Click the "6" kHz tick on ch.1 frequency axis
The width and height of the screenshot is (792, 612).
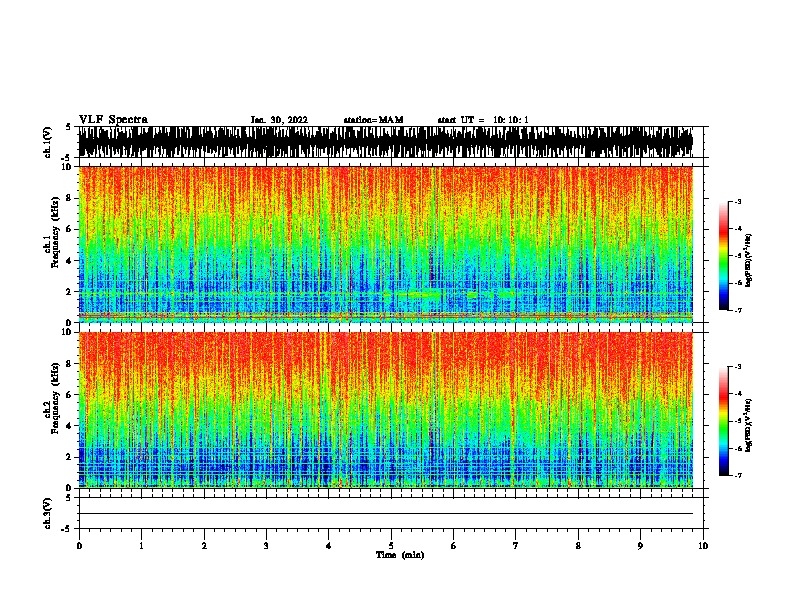click(x=69, y=229)
